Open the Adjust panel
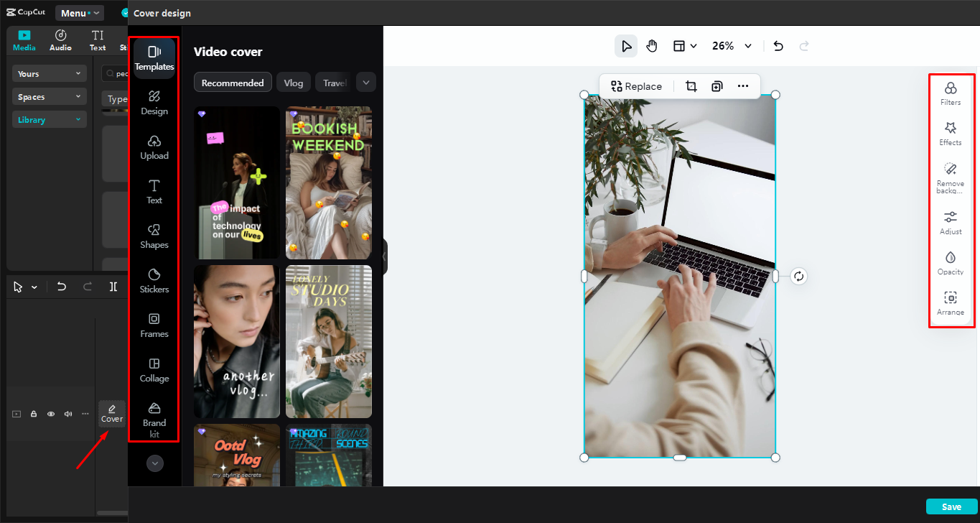 [950, 223]
